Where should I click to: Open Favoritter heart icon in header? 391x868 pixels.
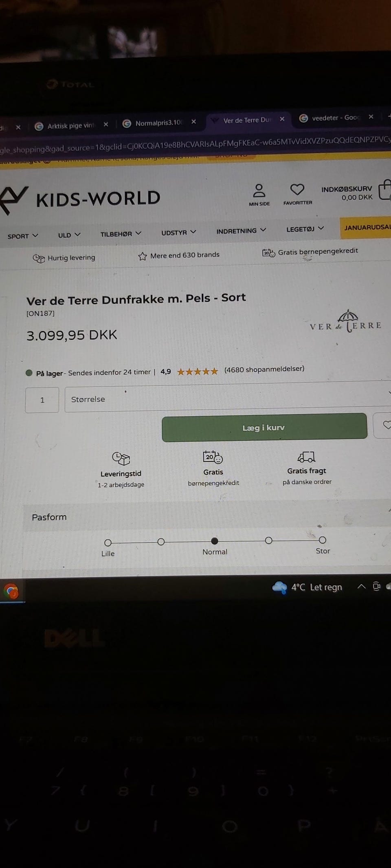point(297,189)
